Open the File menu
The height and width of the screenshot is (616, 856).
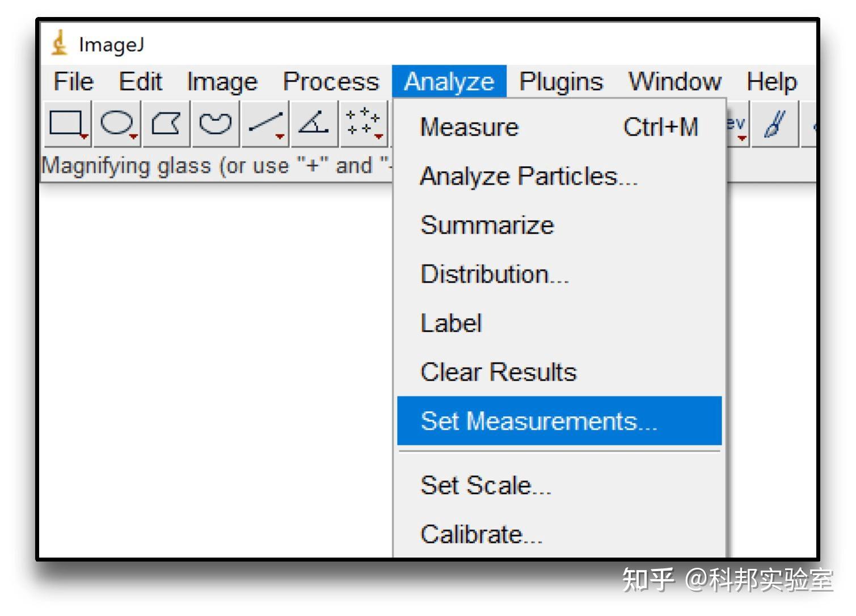coord(73,82)
